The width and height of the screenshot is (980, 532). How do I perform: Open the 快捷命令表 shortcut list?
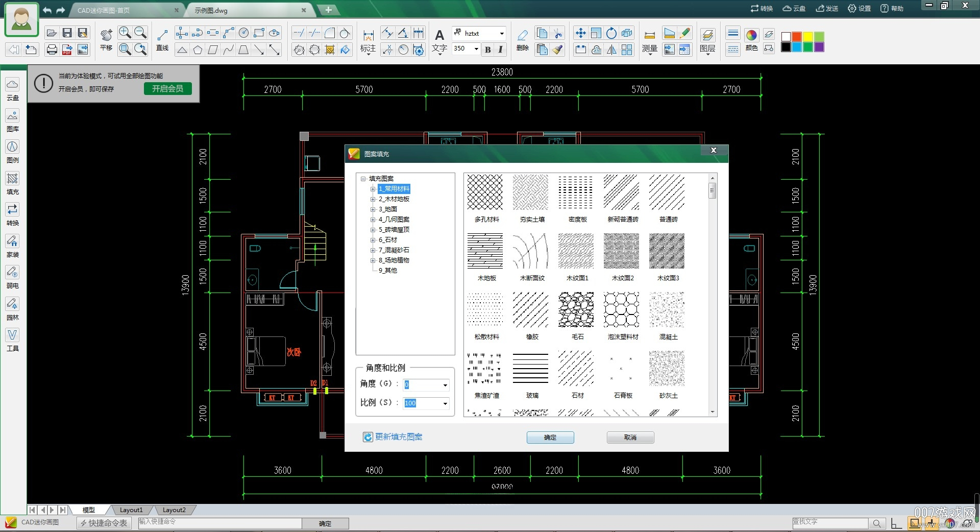coord(104,523)
